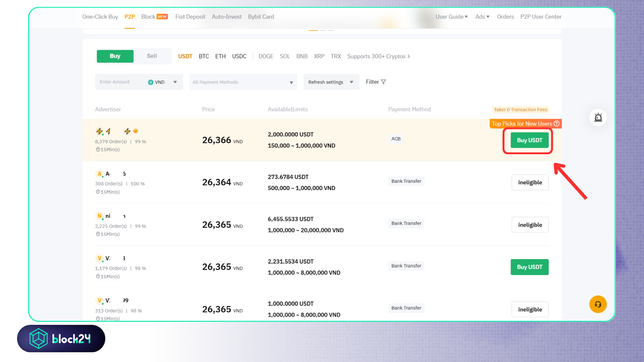Expand the All Payment Methods dropdown
The height and width of the screenshot is (362, 644).
tap(243, 82)
